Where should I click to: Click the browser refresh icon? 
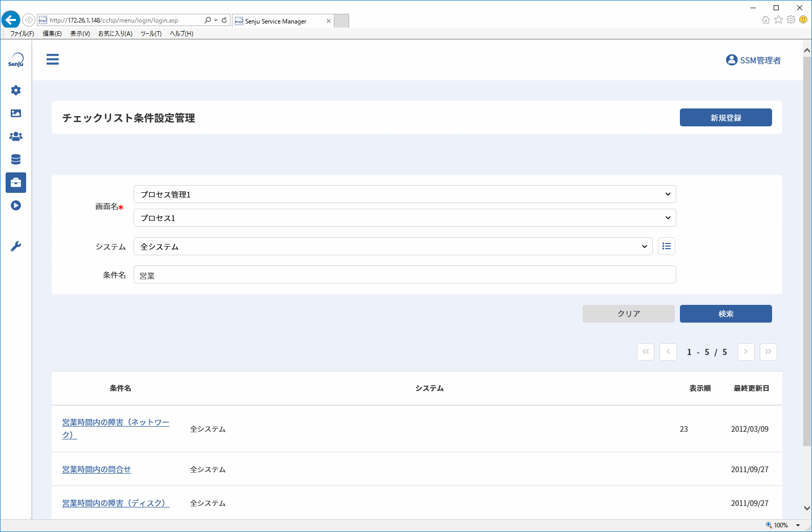224,20
